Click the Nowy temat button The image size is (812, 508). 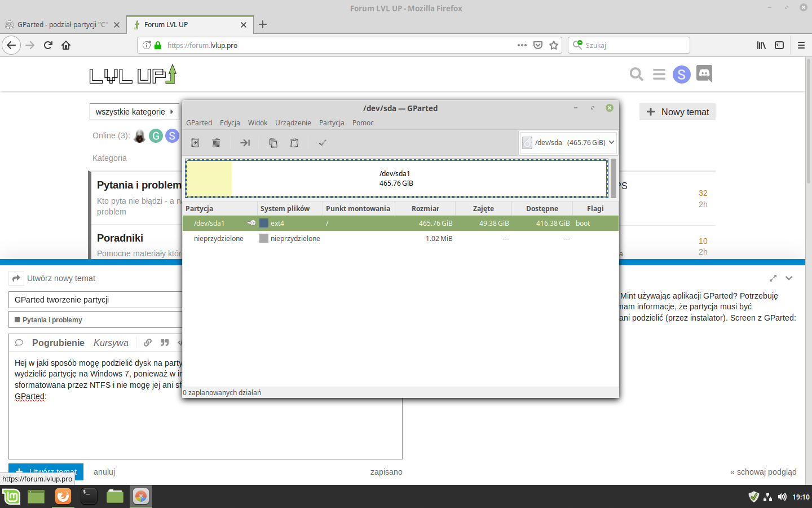[677, 112]
